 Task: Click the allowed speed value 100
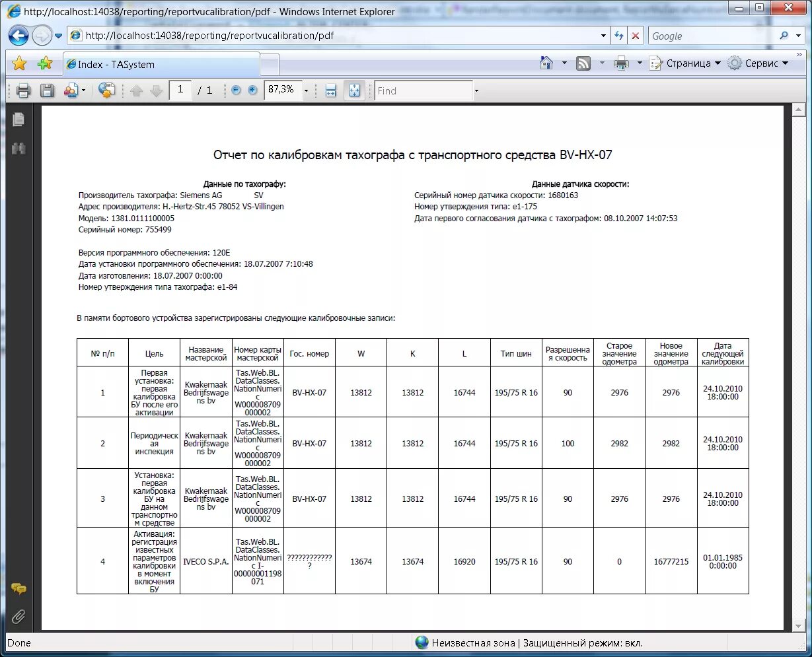pos(568,444)
